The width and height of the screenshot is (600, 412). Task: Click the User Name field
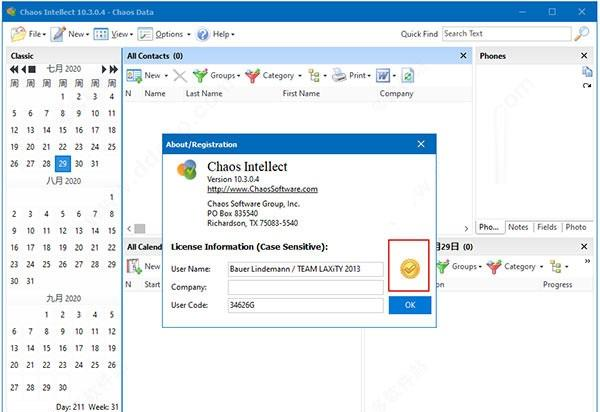305,269
